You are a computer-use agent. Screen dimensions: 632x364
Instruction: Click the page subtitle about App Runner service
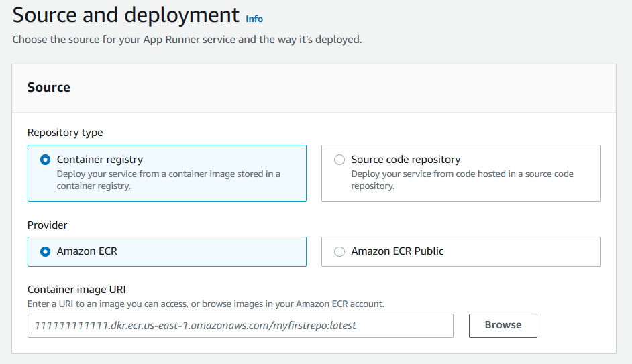click(187, 39)
